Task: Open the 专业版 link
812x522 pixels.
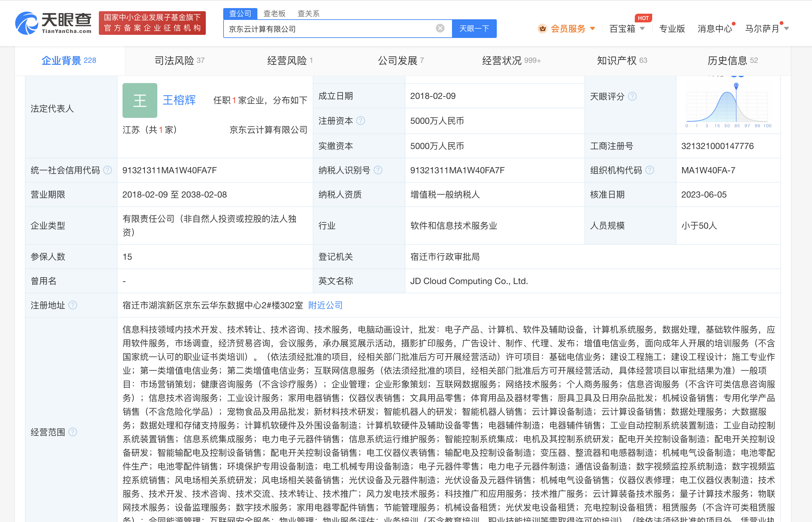Action: tap(672, 29)
